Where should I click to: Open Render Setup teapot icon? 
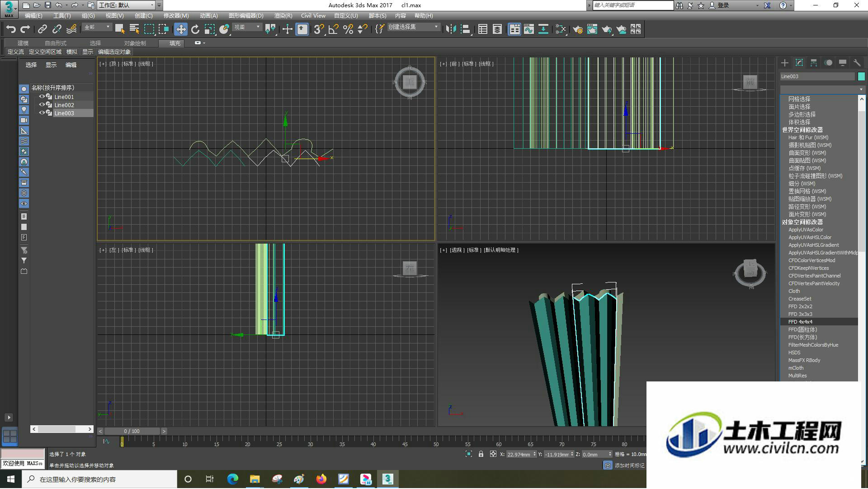click(578, 29)
